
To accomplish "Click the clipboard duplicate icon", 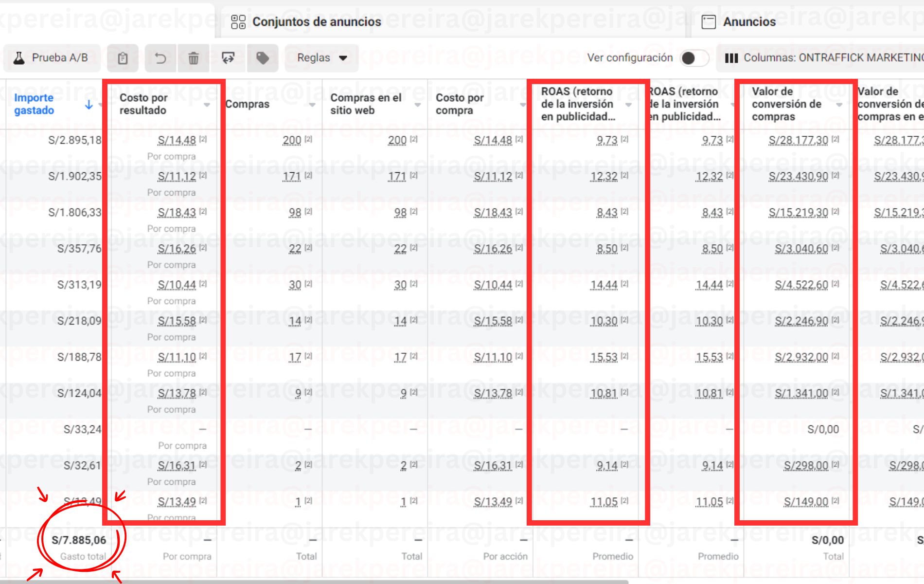I will 123,58.
